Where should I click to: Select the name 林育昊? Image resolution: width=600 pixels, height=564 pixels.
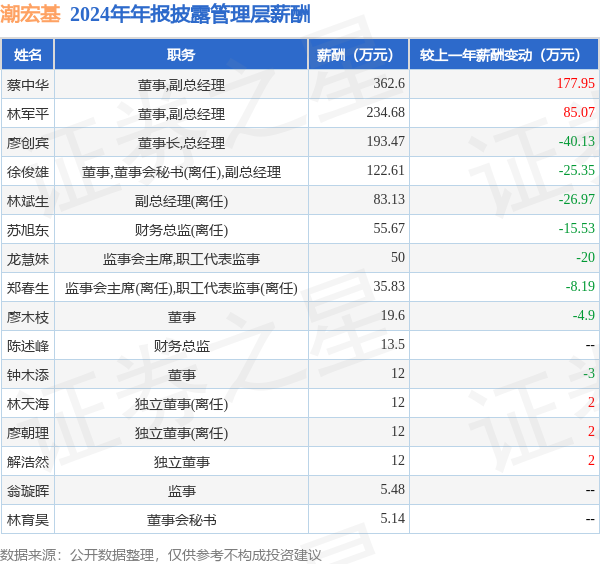pyautogui.click(x=28, y=520)
